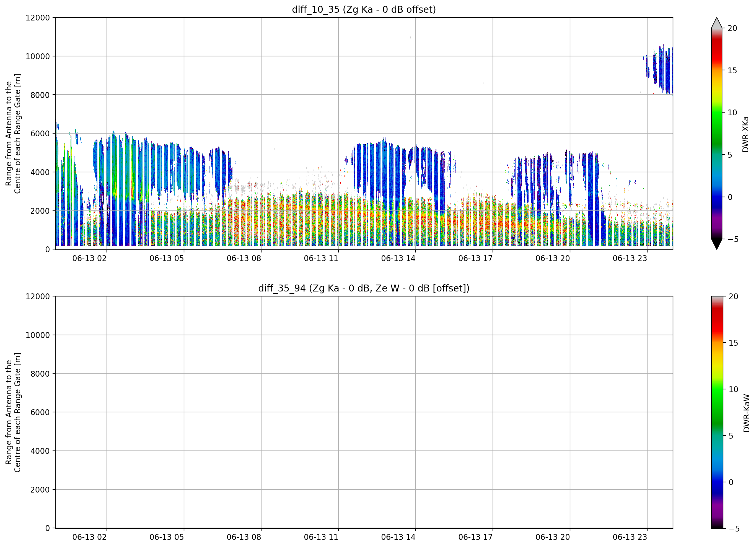
Task: Click the 20 tick label on the DWR-KaW colorbar
Action: point(733,296)
